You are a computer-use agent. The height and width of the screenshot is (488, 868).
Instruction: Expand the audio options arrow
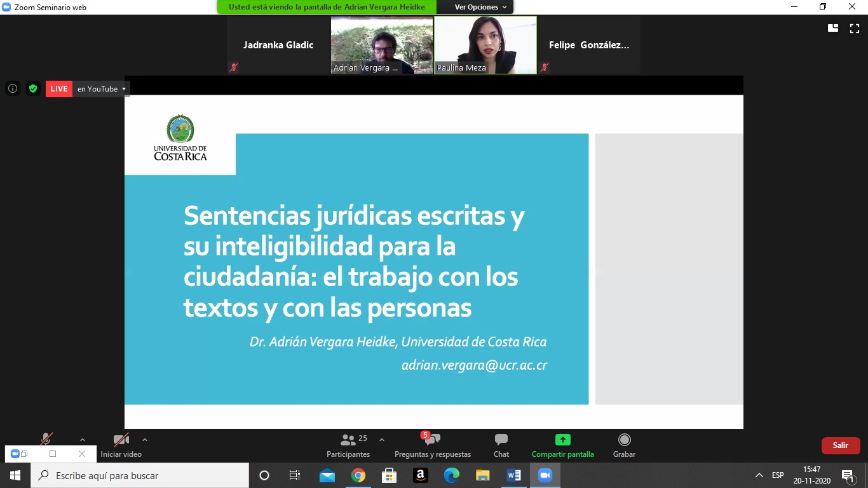tap(82, 439)
